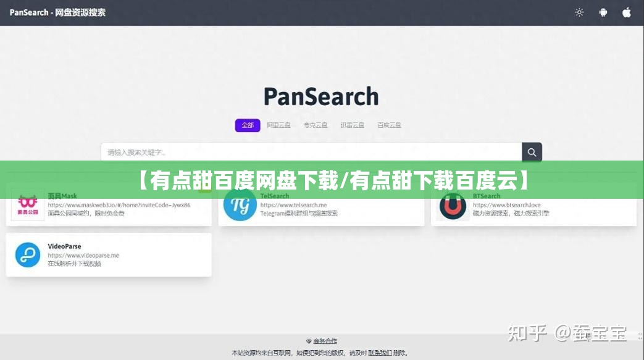Open the BTSearch magnet logo icon
Image resolution: width=644 pixels, height=360 pixels.
pos(453,206)
